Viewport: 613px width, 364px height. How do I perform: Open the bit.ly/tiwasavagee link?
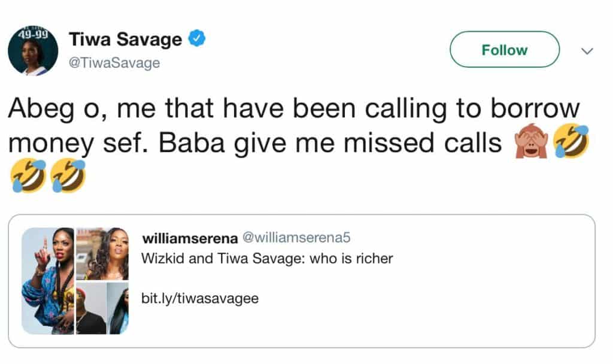[200, 298]
